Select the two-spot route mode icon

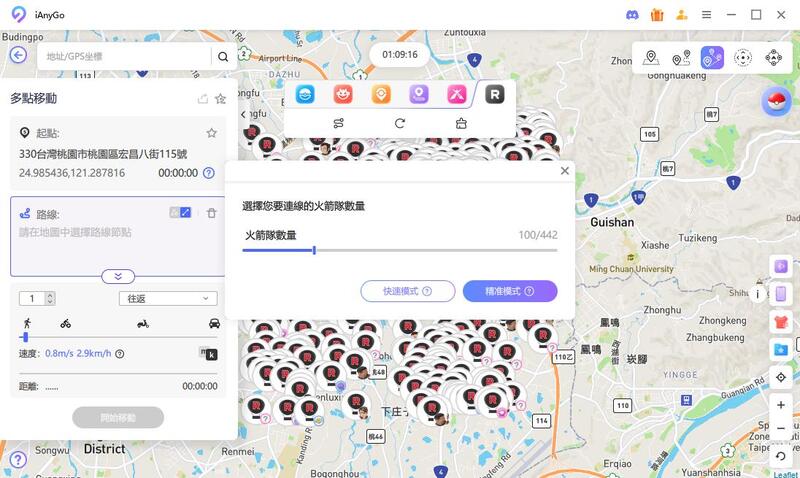click(682, 57)
